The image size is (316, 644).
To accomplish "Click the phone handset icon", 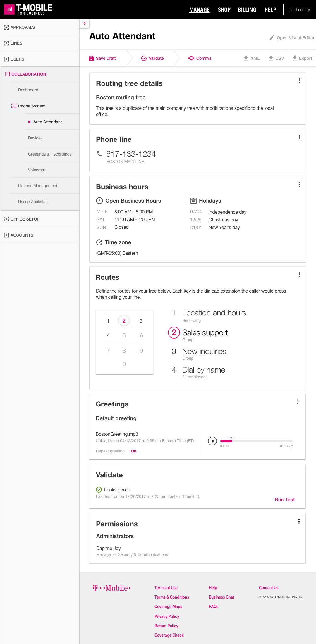I will coord(100,153).
